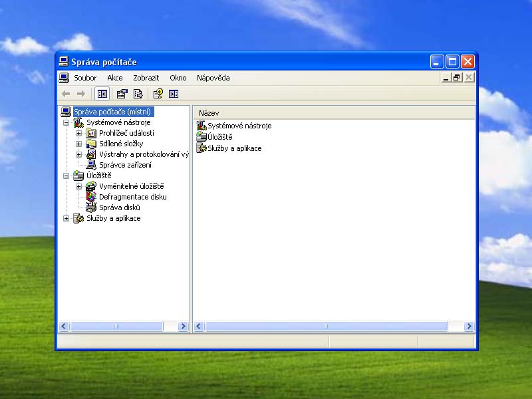The width and height of the screenshot is (532, 399).
Task: Collapse the Úložiště tree node
Action: tap(66, 176)
